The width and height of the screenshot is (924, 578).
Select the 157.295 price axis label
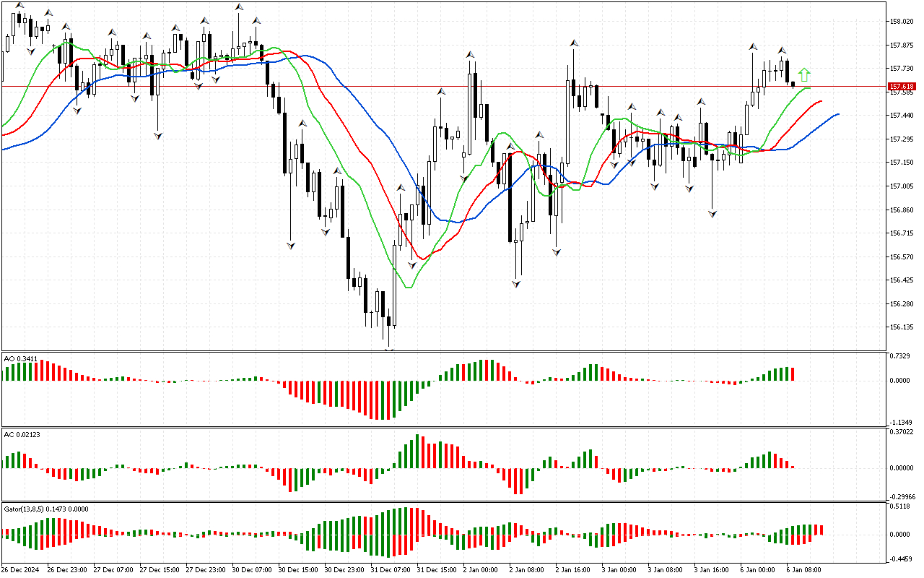pos(902,139)
